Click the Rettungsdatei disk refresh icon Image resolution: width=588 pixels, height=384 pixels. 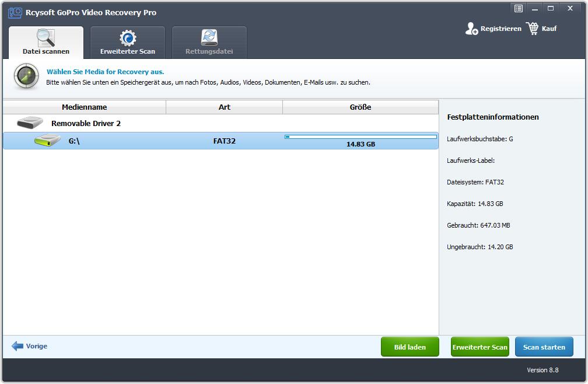(x=209, y=37)
